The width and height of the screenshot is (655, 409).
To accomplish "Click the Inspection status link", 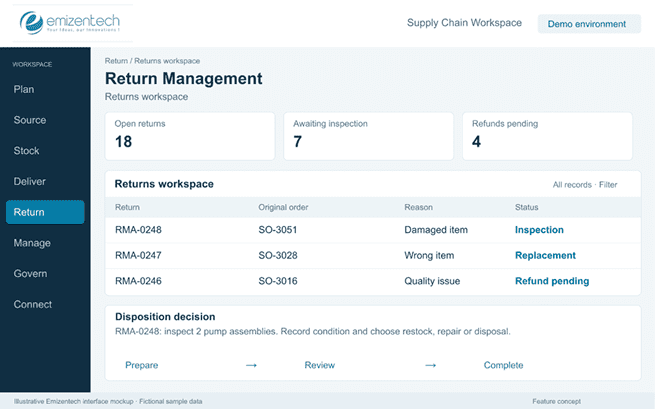I will tap(539, 230).
